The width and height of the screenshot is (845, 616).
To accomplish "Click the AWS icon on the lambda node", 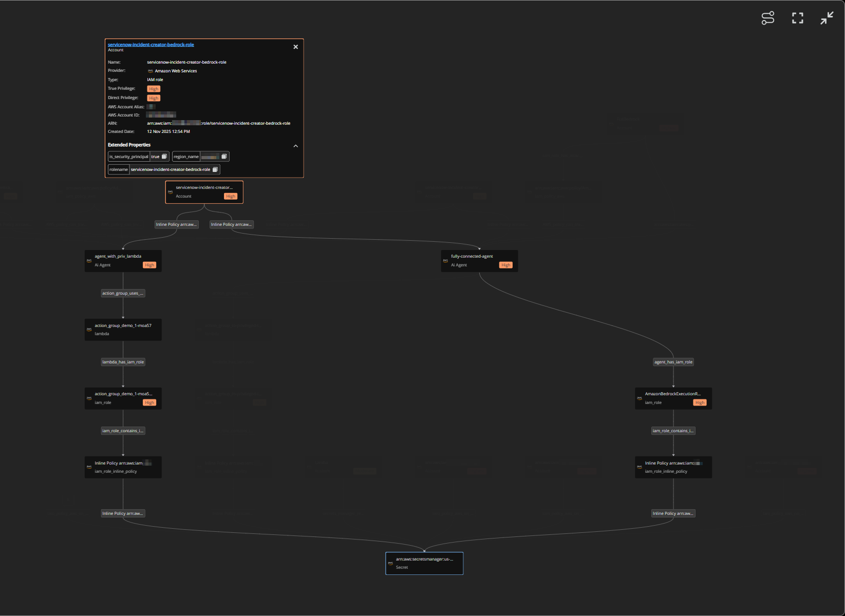I will [x=89, y=330].
